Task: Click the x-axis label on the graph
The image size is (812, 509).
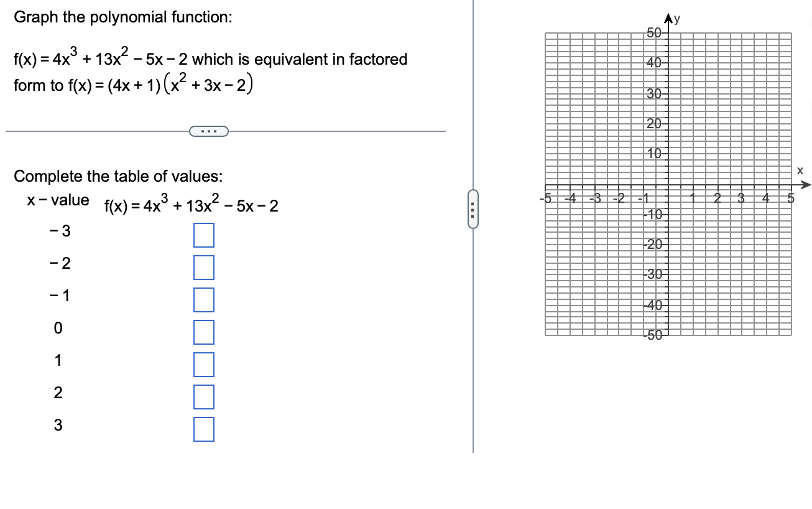Action: pyautogui.click(x=801, y=170)
